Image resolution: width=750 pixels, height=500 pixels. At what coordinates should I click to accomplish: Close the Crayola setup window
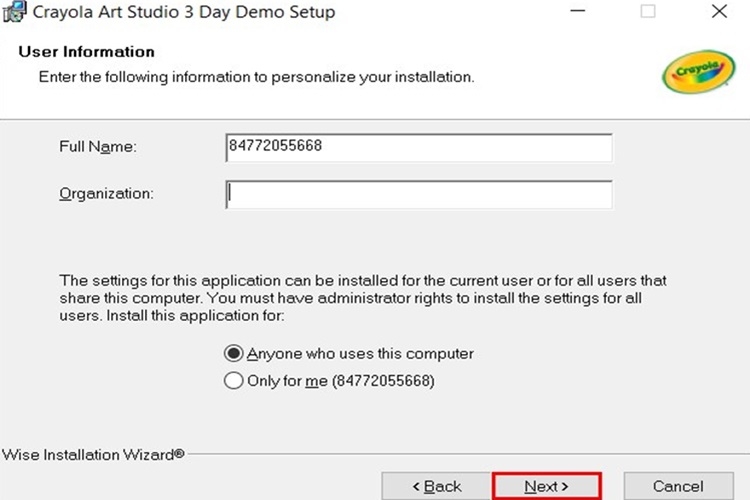coord(719,13)
